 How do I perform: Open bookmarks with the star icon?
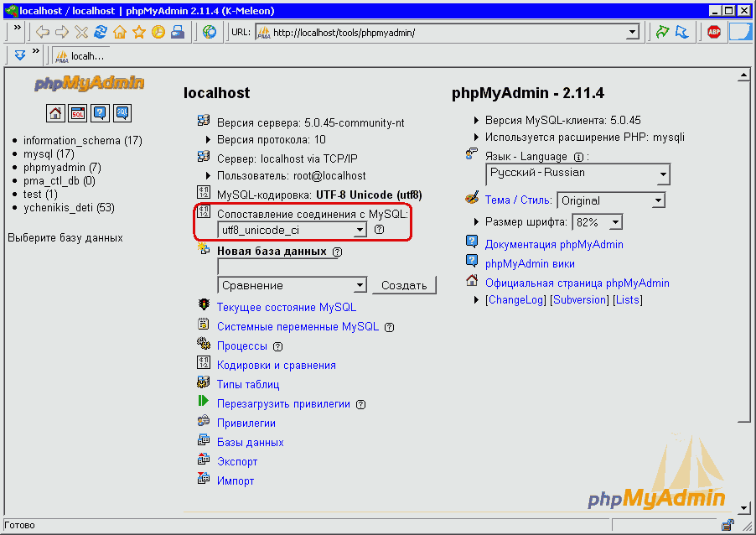click(139, 33)
